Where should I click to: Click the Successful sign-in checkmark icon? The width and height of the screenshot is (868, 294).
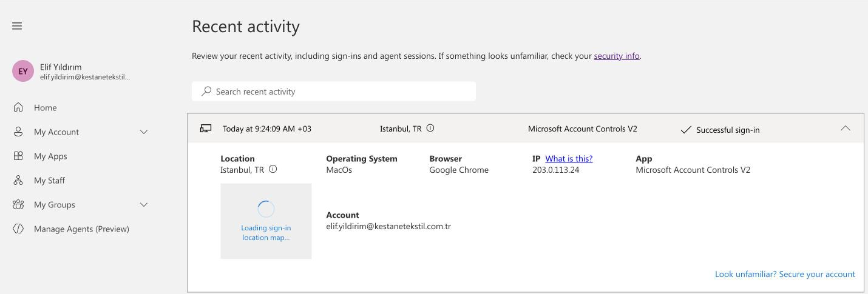point(686,130)
